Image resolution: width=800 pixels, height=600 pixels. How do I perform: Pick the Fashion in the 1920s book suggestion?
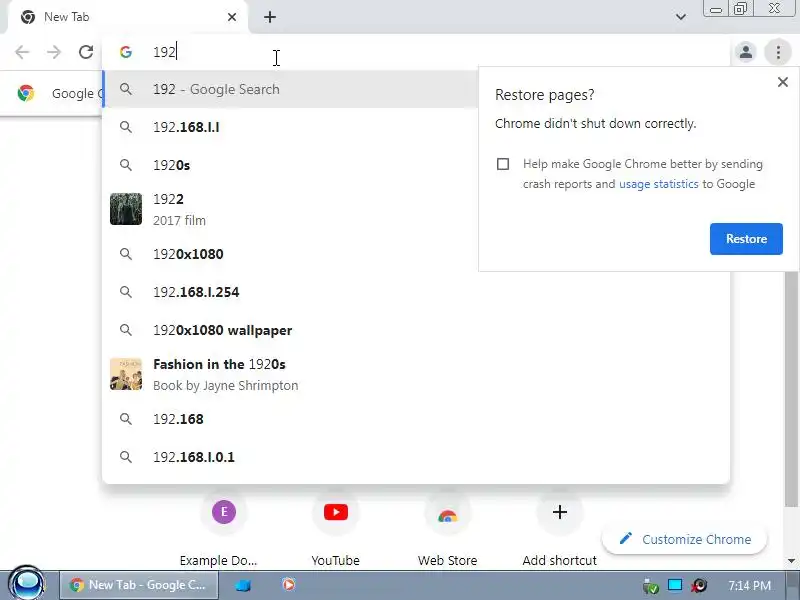tap(416, 374)
